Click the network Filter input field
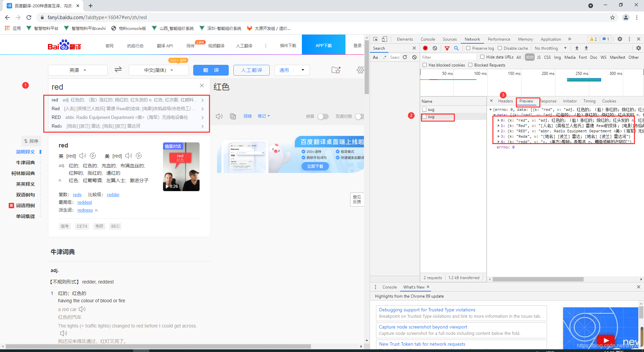644x352 pixels. [x=448, y=57]
